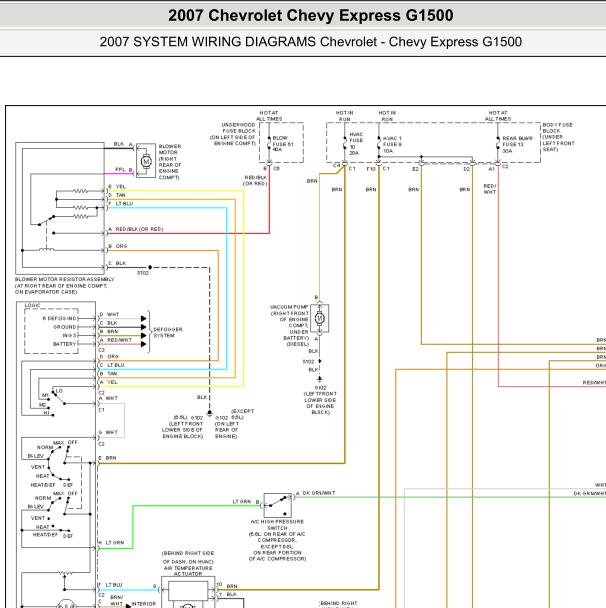
Task: Click the arrowhead on the D WHT defogger wire
Action: point(144,318)
